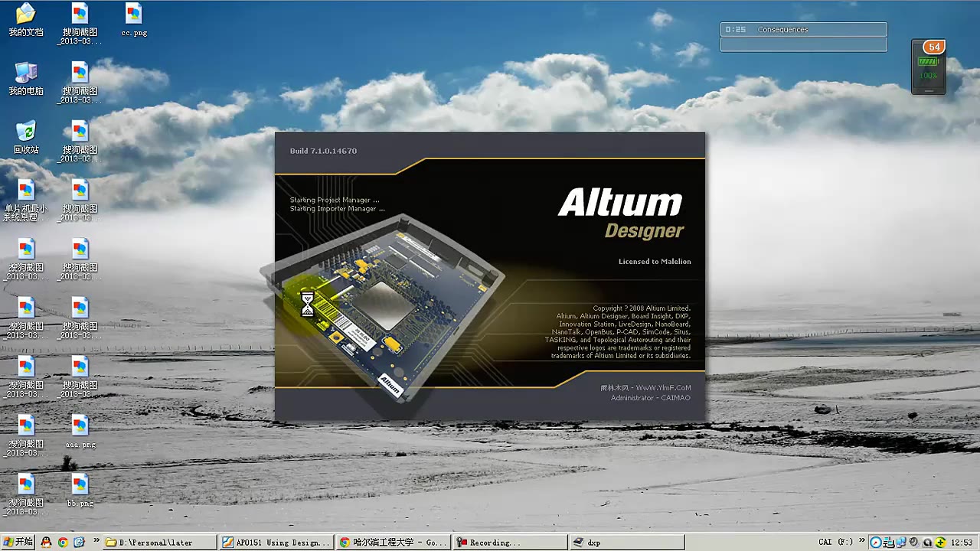Launch Google Chrome from the quick launch bar
Image resolution: width=980 pixels, height=551 pixels.
[x=63, y=542]
